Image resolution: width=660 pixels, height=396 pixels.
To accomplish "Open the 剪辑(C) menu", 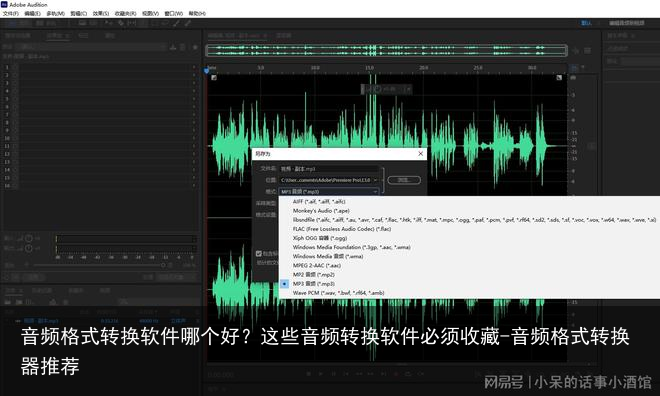I will pyautogui.click(x=78, y=13).
